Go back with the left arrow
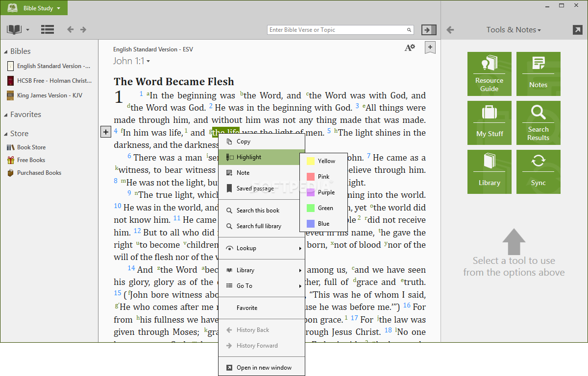588x376 pixels. pyautogui.click(x=71, y=29)
